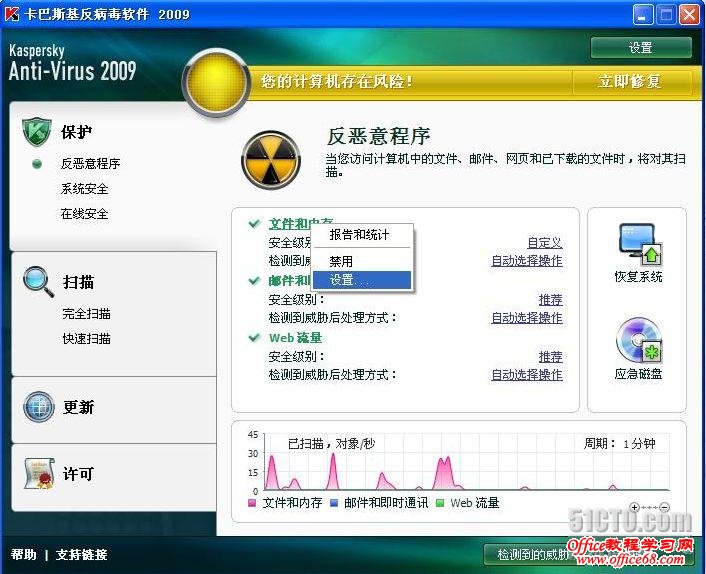Minimize the Kaspersky window

tap(643, 15)
